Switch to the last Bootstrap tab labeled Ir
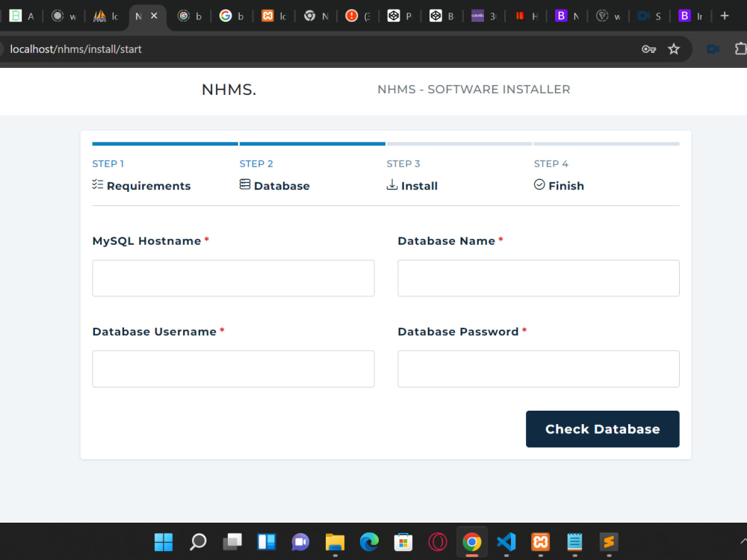This screenshot has height=560, width=747. (x=691, y=16)
